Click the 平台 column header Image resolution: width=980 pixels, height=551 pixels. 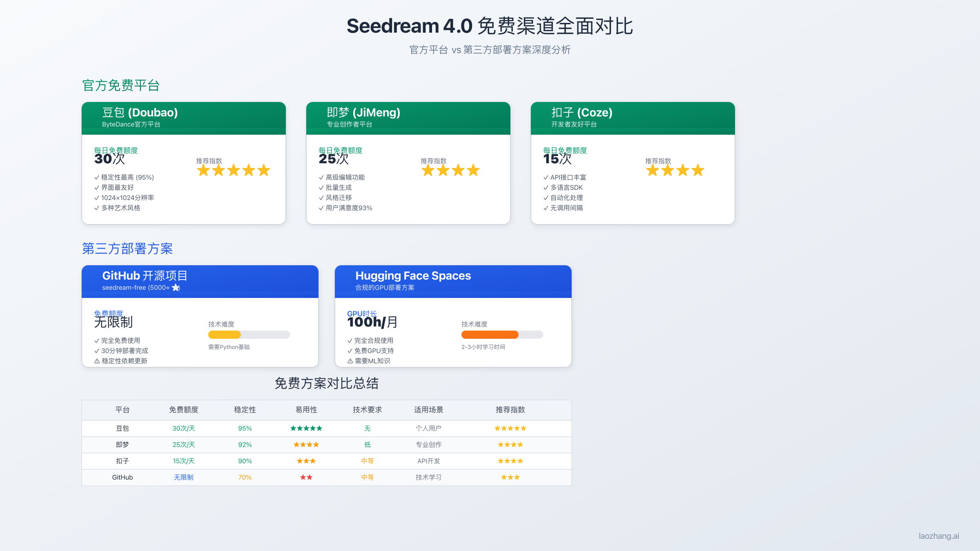[122, 410]
